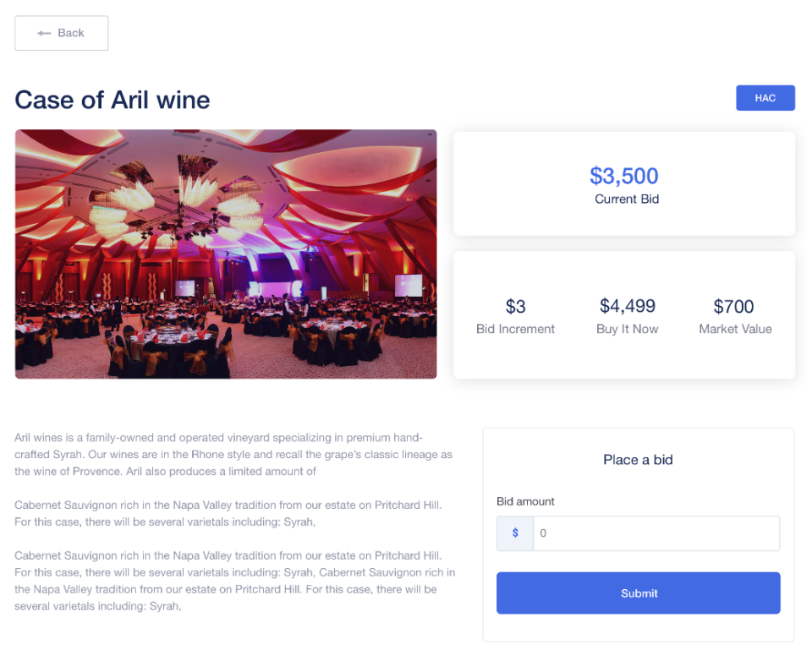Focus the Bid amount input field

[656, 533]
